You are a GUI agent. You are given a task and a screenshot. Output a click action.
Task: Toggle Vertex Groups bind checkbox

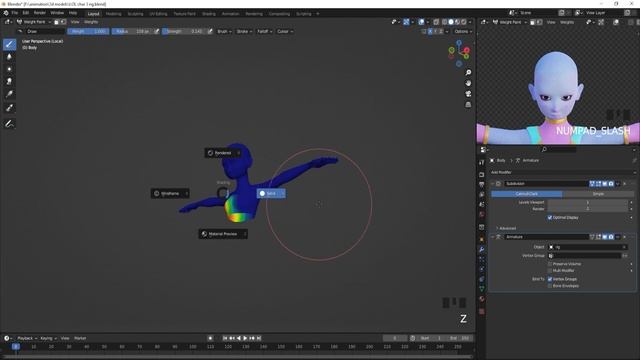click(x=550, y=279)
